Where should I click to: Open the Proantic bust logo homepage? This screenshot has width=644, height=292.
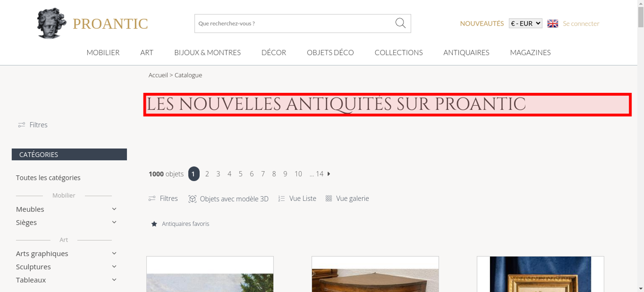(x=52, y=23)
